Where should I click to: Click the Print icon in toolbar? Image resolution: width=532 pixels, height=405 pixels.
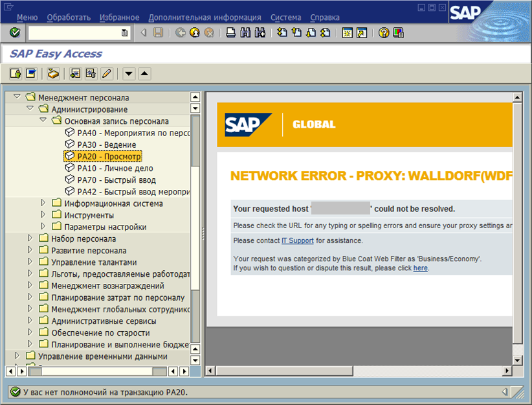[230, 32]
